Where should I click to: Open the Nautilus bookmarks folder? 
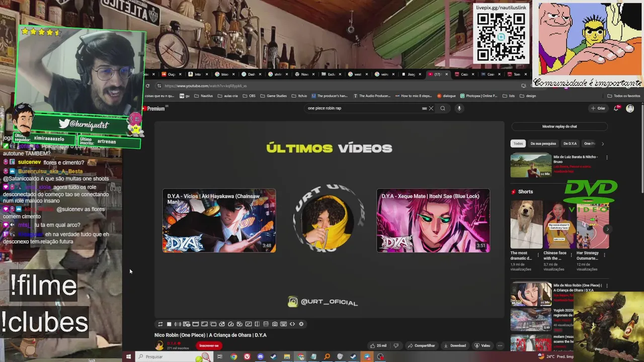(204, 96)
